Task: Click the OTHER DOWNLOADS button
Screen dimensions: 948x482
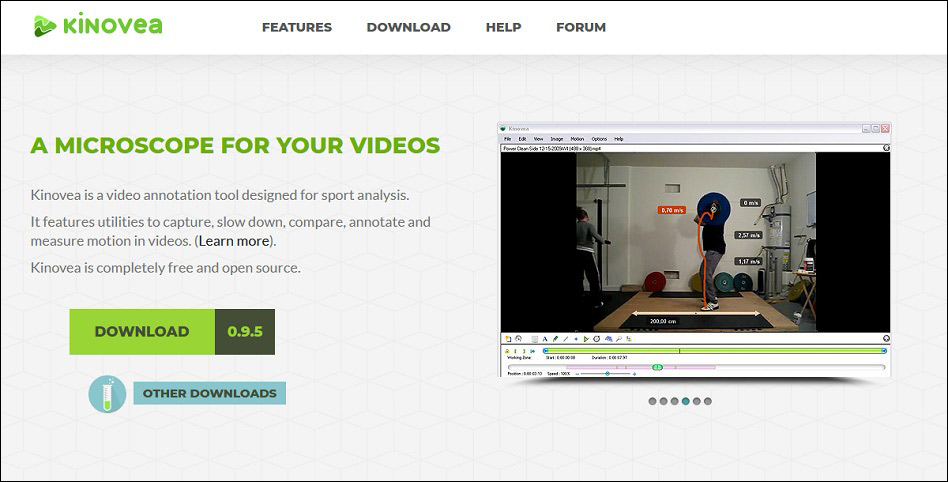Action: pyautogui.click(x=209, y=393)
